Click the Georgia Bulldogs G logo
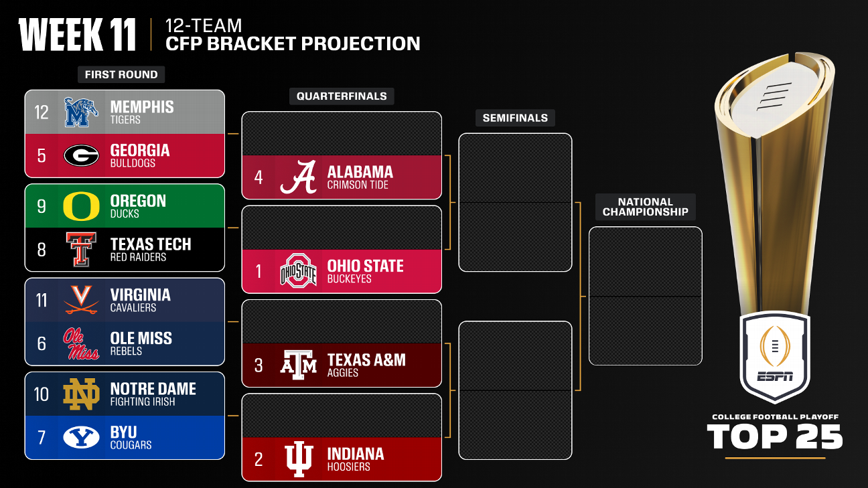Viewport: 868px width, 488px height. [81, 155]
